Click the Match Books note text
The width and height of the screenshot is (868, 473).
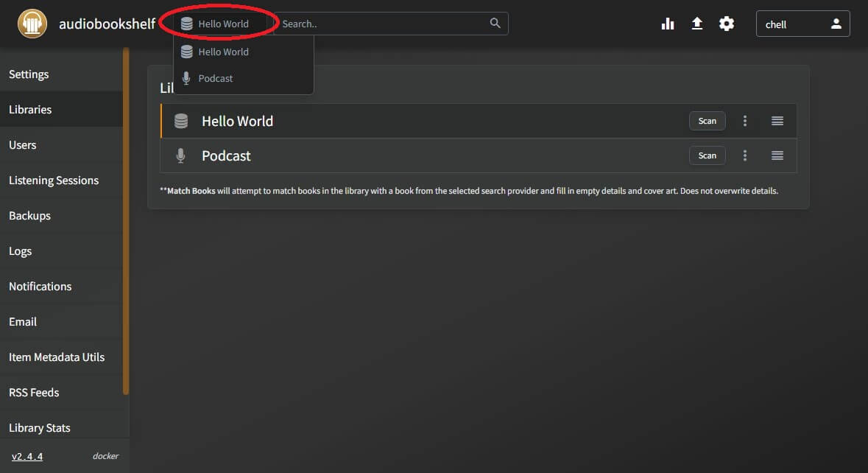469,191
